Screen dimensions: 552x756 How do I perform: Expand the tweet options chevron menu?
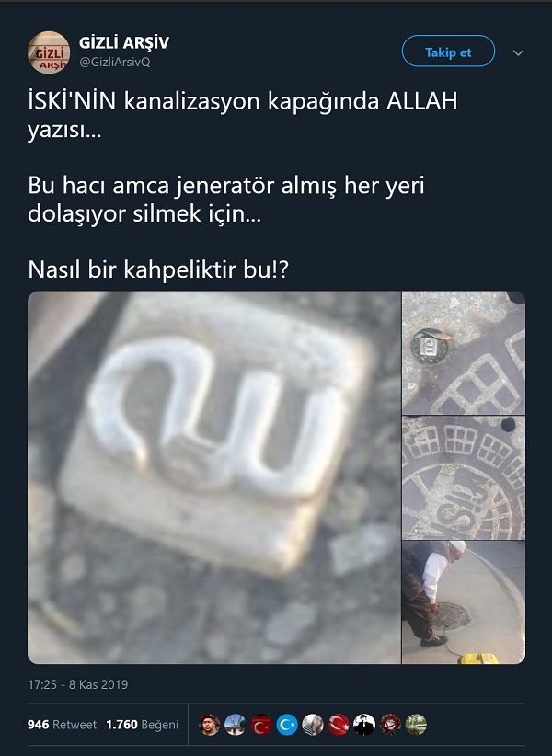point(518,52)
